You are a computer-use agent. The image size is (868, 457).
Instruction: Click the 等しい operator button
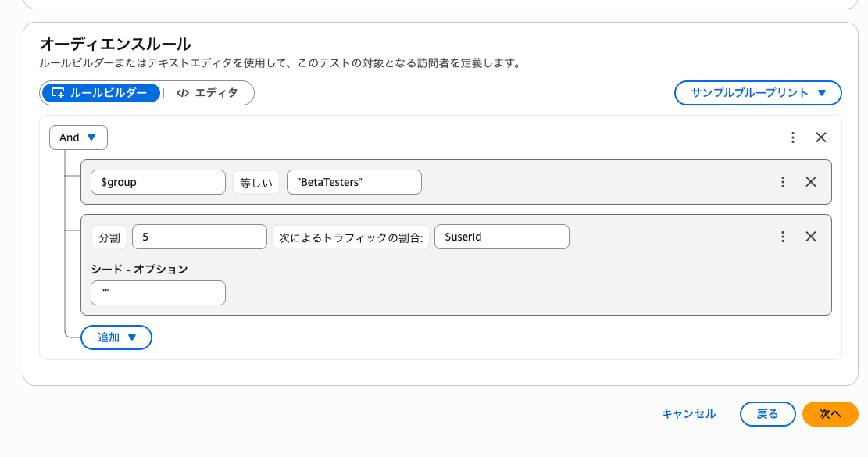[255, 182]
